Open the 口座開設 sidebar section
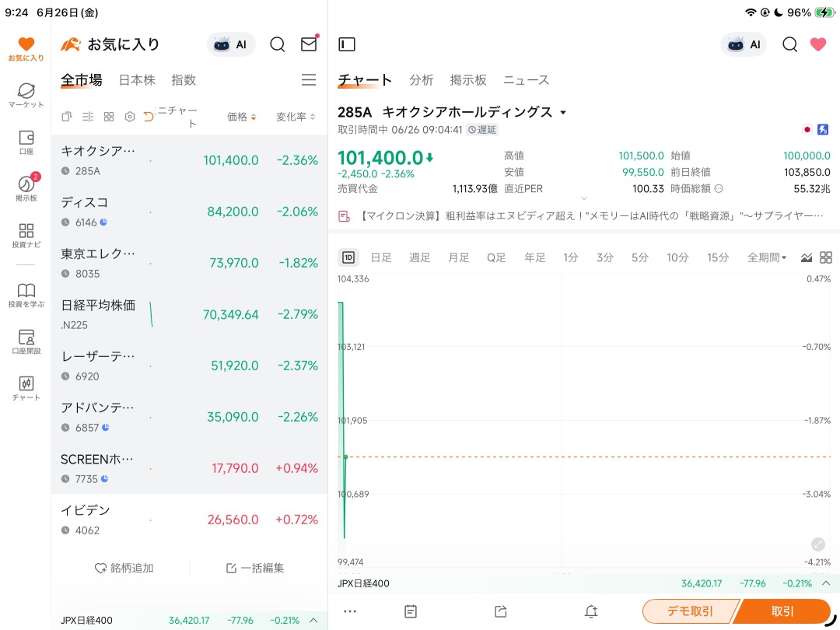 [26, 341]
